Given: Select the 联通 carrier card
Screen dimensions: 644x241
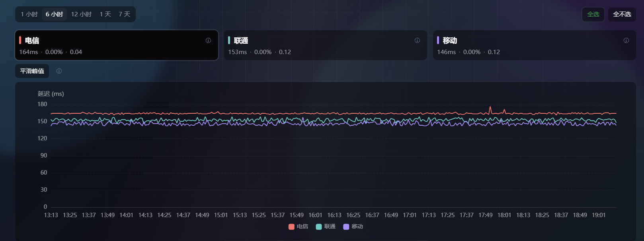Looking at the screenshot, I should pyautogui.click(x=326, y=45).
